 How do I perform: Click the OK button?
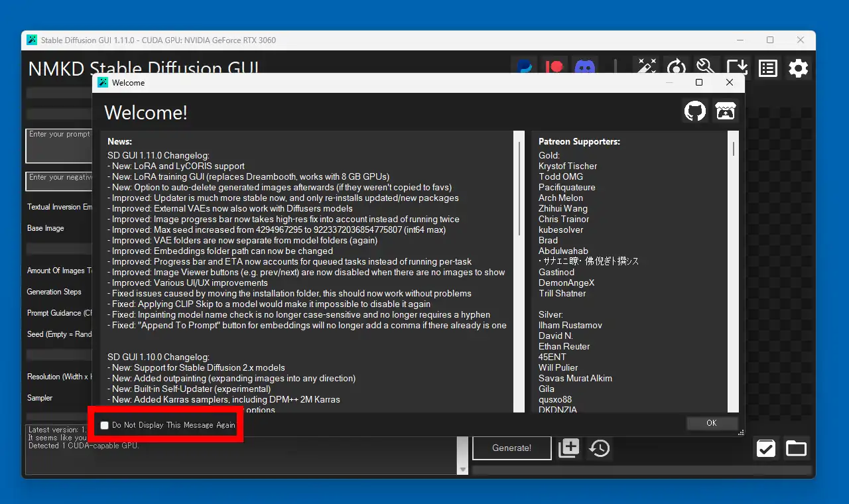coord(712,423)
